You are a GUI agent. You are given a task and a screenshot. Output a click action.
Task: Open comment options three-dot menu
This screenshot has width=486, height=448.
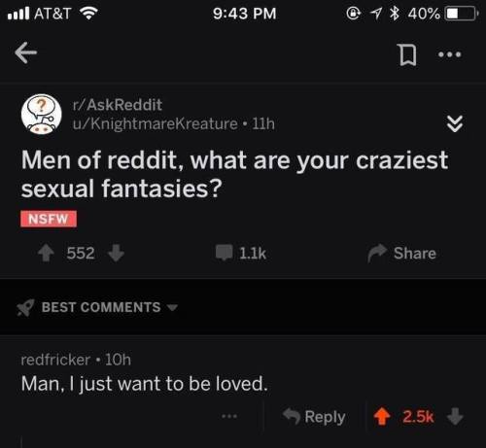pyautogui.click(x=229, y=416)
